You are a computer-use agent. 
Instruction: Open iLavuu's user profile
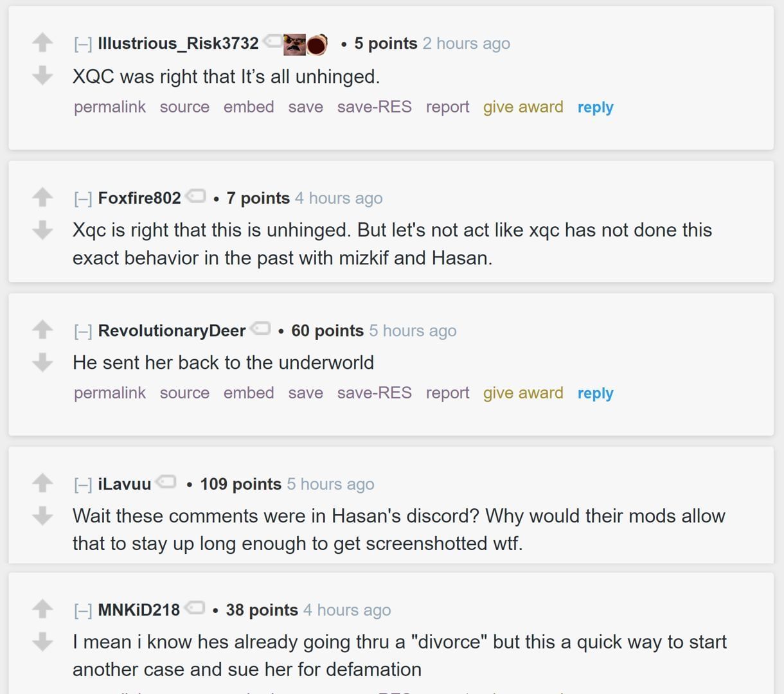pos(125,484)
